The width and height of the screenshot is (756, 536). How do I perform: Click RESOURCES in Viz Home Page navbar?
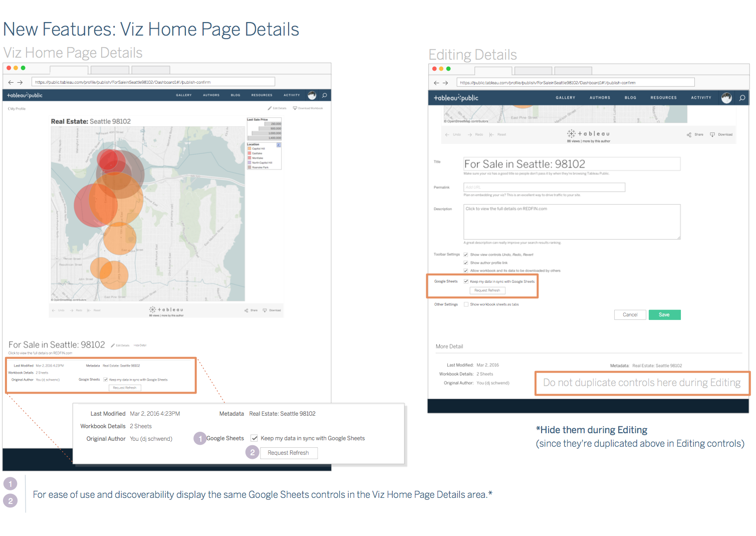pos(262,95)
